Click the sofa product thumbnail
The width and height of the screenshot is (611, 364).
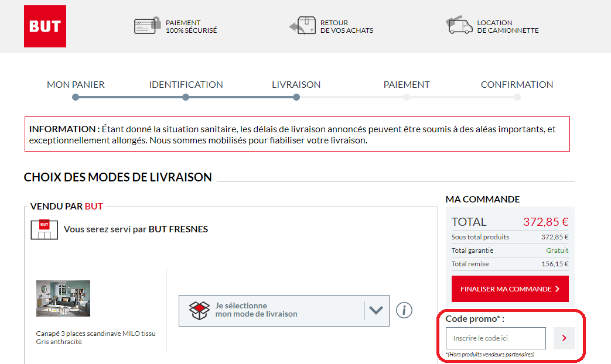[63, 298]
